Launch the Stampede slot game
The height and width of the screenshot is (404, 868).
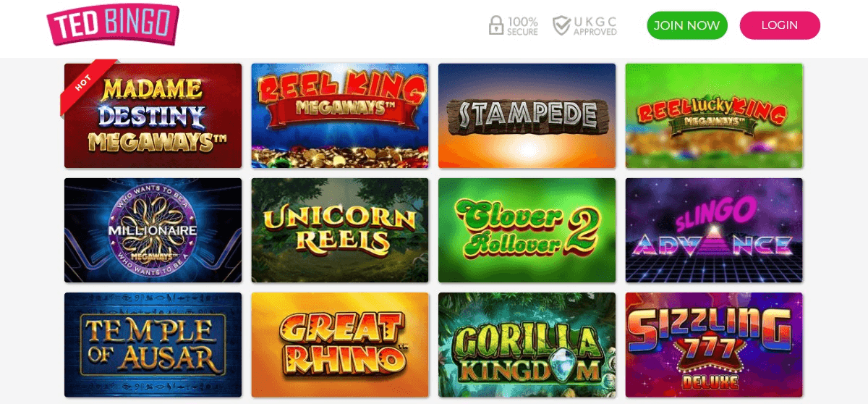point(527,116)
